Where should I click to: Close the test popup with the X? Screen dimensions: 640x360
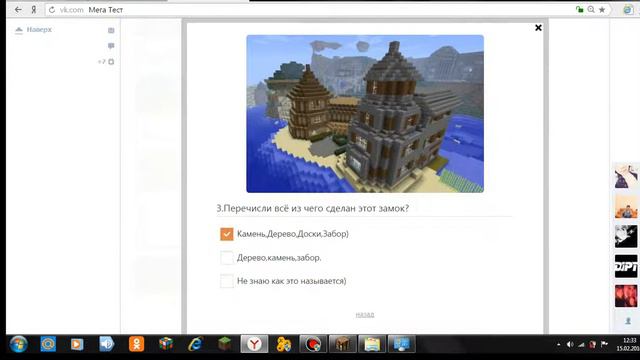(x=538, y=28)
